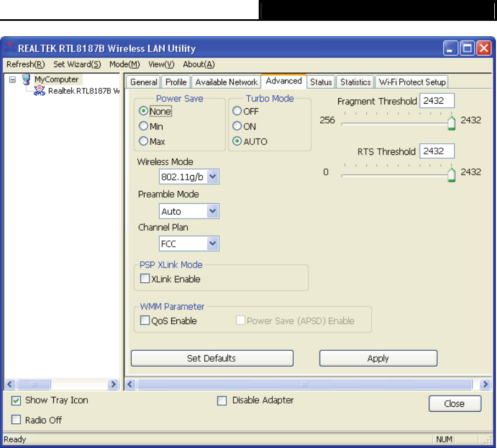Open the Wireless Mode dropdown

(x=213, y=176)
